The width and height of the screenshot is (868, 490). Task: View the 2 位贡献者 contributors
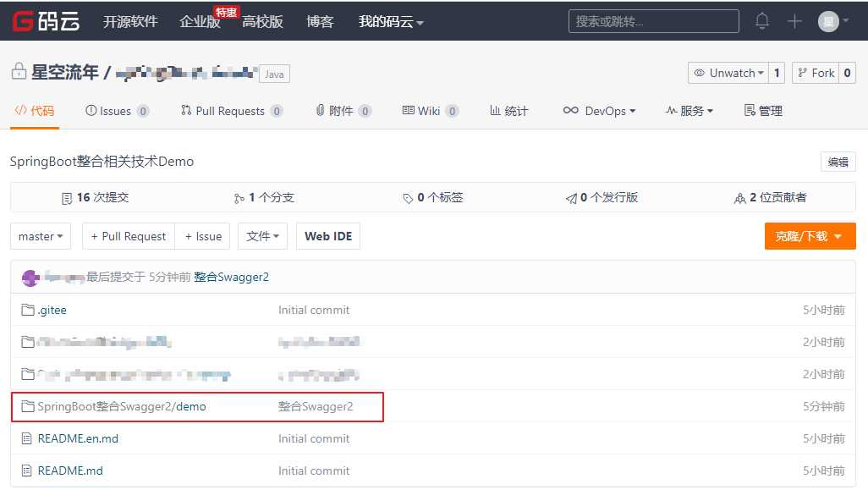tap(770, 198)
